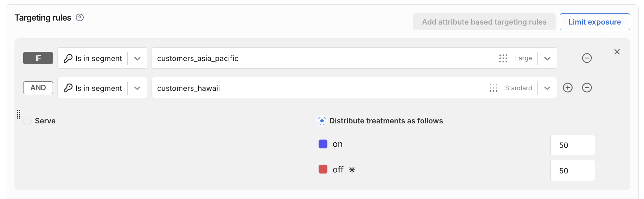Click the key icon in AND row

pos(68,88)
